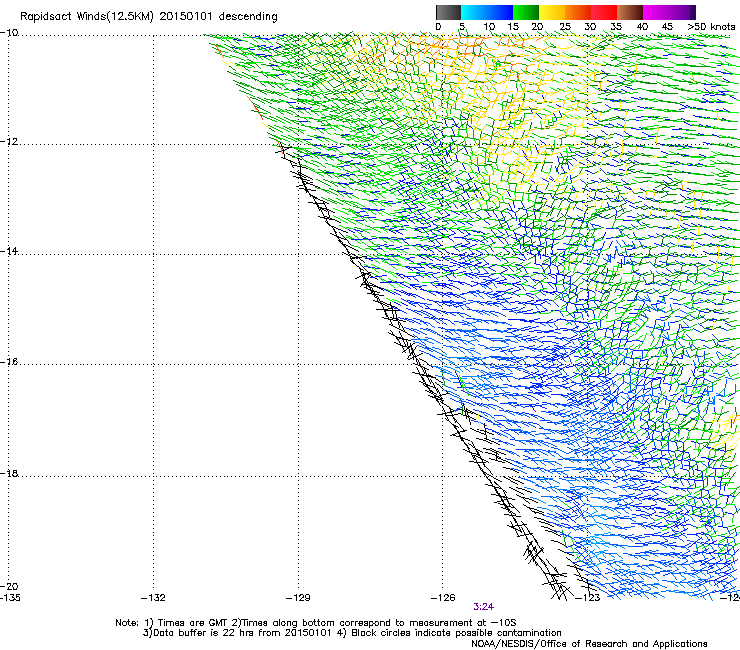Click the NOAA/NESDIS credit line
740x650 pixels.
click(589, 644)
